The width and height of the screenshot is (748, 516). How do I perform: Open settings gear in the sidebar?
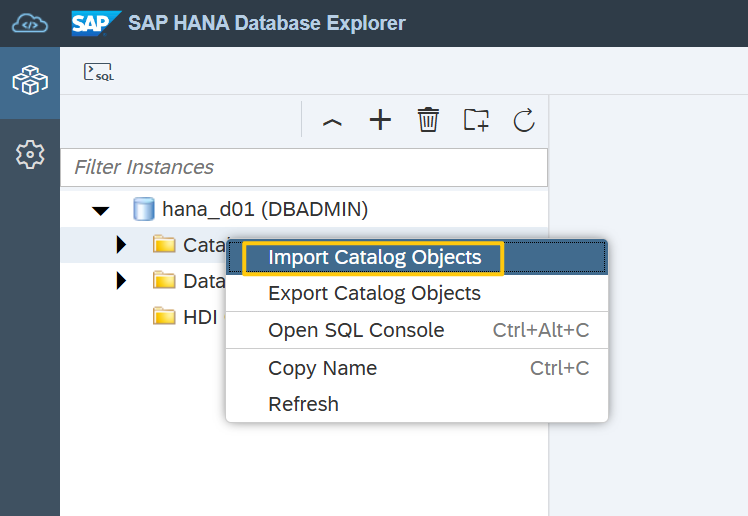tap(30, 155)
